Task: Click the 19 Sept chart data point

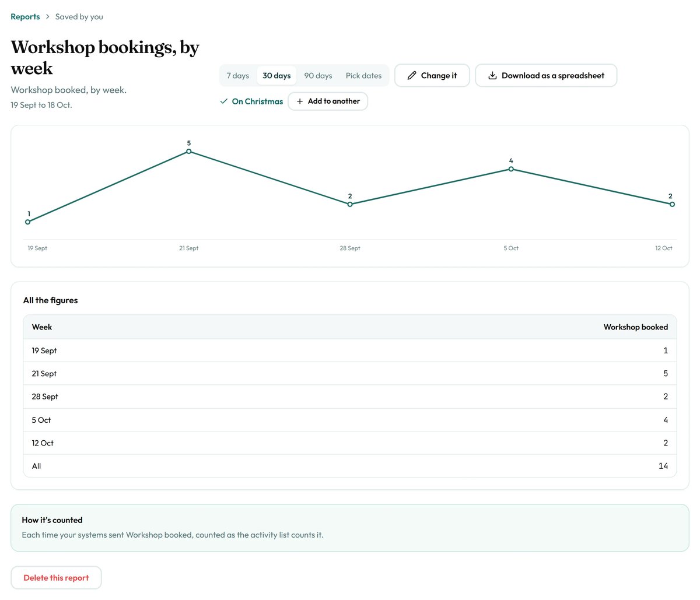Action: click(x=28, y=222)
